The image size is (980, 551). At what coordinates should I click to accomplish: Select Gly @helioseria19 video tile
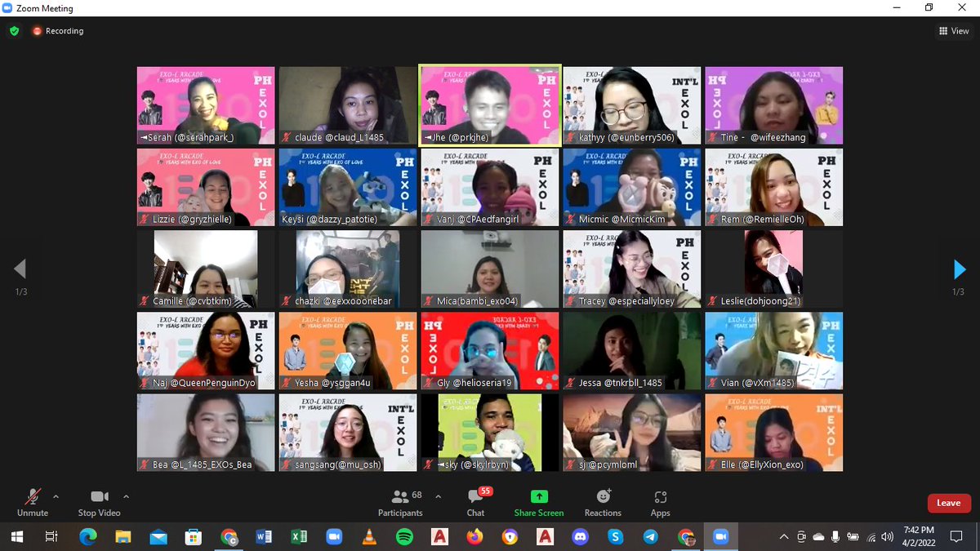point(490,350)
